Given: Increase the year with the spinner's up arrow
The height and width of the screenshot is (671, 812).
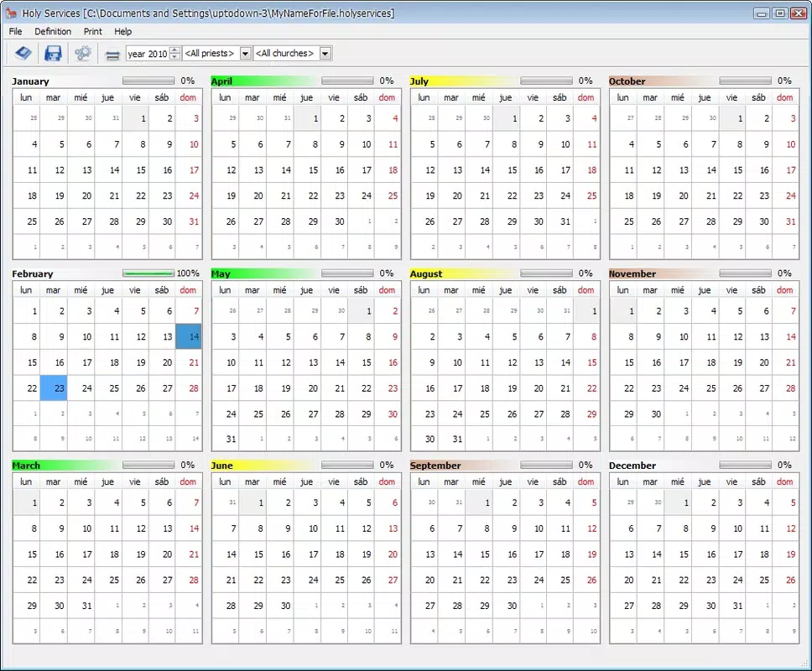Looking at the screenshot, I should pyautogui.click(x=175, y=50).
